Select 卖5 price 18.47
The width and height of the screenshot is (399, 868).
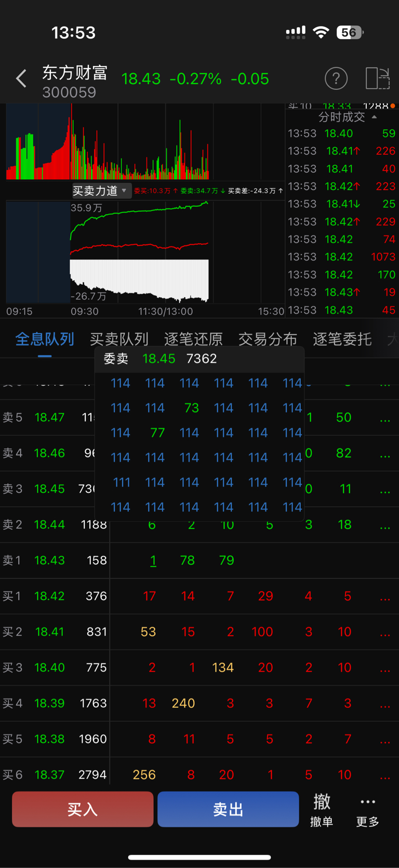[x=49, y=417]
